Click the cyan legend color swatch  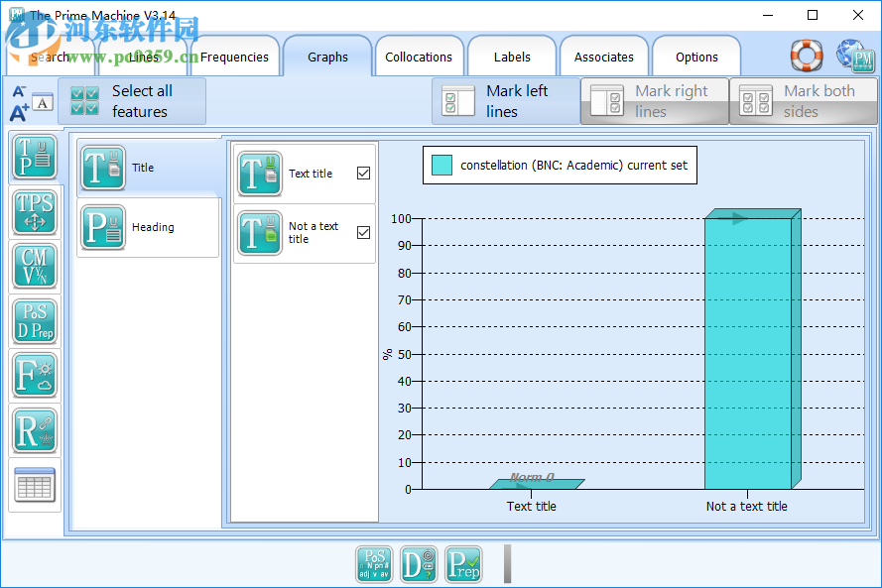(x=442, y=166)
